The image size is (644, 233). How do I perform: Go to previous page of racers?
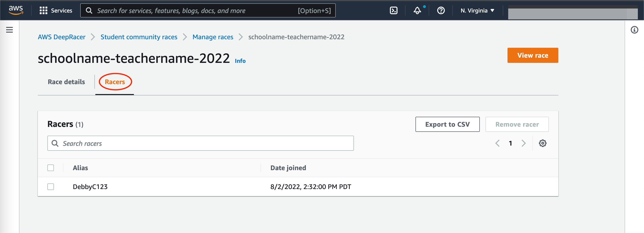tap(497, 143)
